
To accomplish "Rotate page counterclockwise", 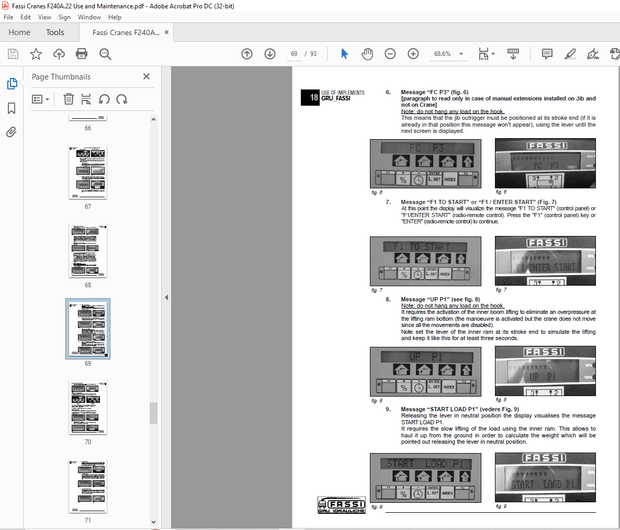I will [x=104, y=99].
